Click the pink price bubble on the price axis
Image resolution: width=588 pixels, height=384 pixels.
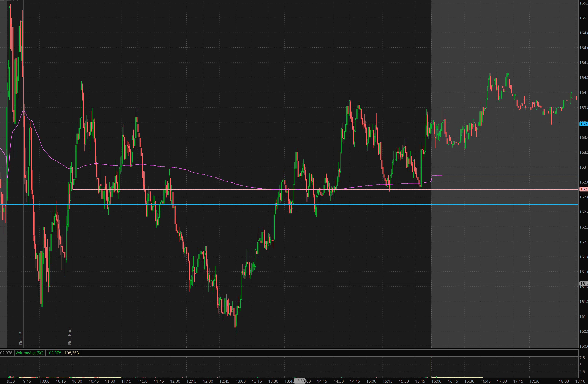[x=583, y=189]
